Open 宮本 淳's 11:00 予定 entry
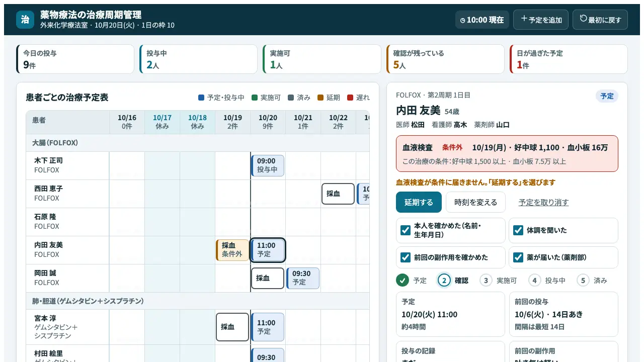This screenshot has height=362, width=644. 268,327
